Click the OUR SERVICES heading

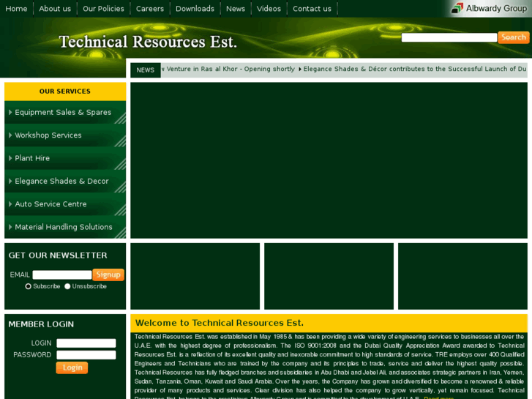(x=65, y=92)
